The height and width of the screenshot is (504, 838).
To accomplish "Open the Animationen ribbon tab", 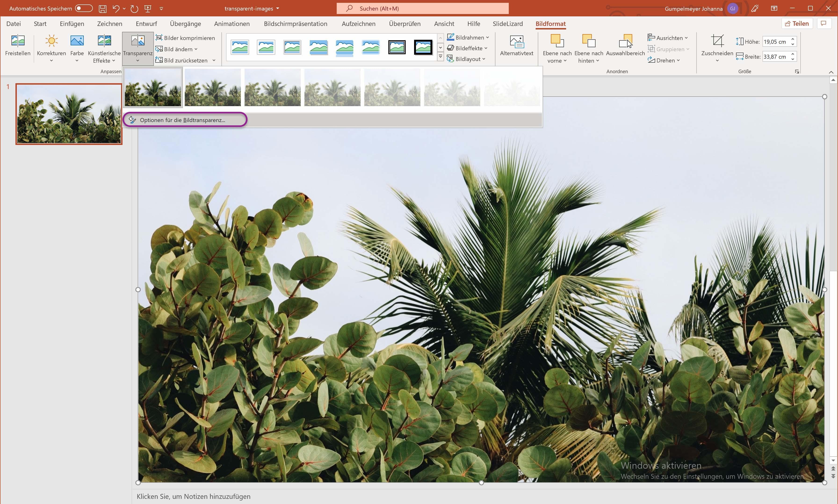I will pos(232,24).
